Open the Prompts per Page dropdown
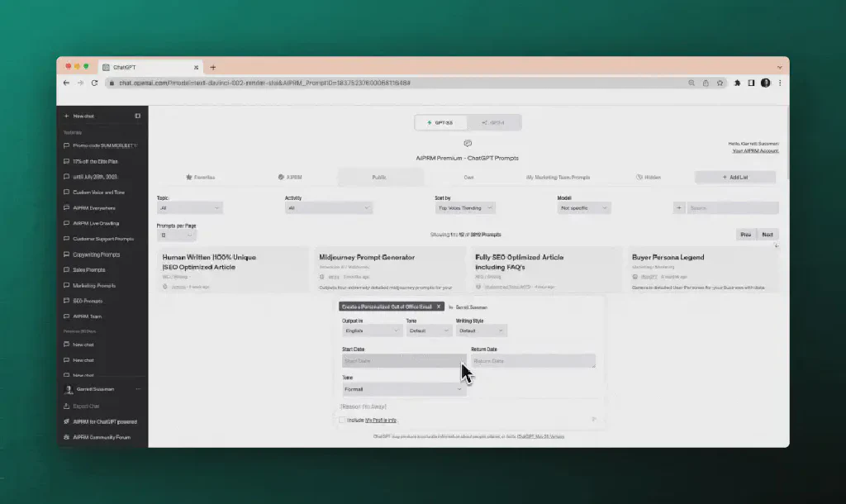 (176, 235)
